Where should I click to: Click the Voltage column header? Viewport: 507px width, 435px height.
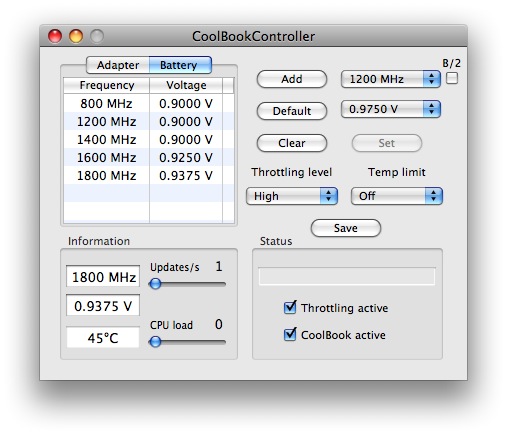[x=186, y=85]
